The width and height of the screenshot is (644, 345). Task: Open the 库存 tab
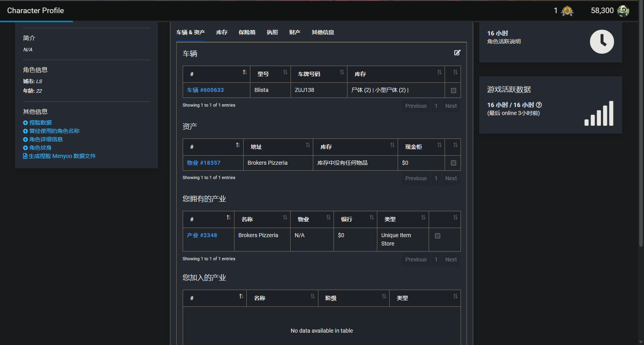coord(222,32)
